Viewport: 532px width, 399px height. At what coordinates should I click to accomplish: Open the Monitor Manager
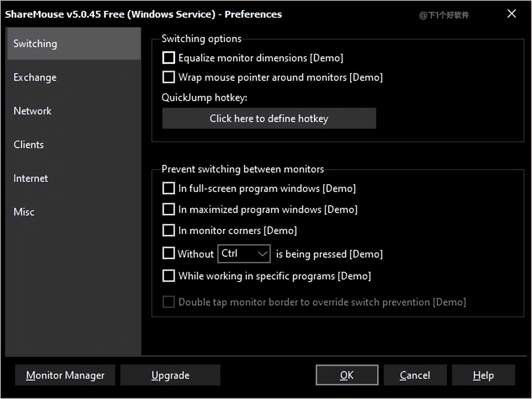click(x=65, y=375)
